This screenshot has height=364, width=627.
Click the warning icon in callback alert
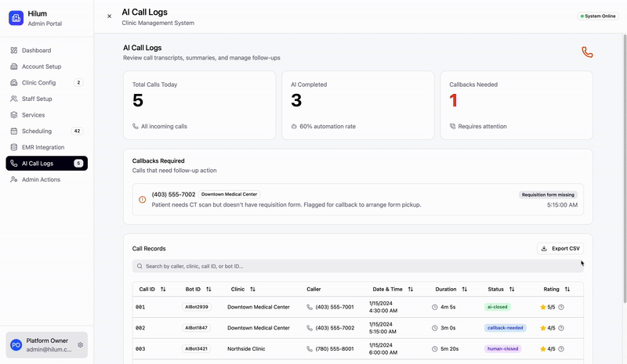click(142, 200)
